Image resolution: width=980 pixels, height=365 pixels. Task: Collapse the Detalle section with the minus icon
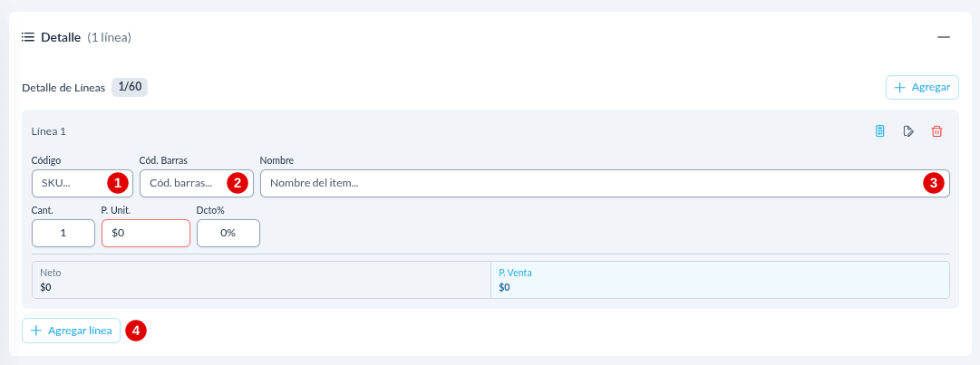pyautogui.click(x=944, y=37)
